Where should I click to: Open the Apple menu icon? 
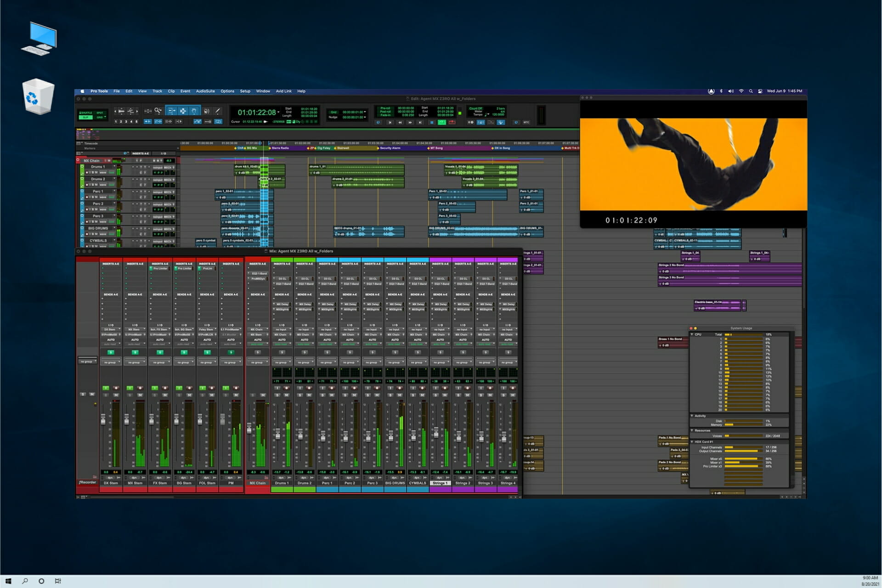point(82,91)
